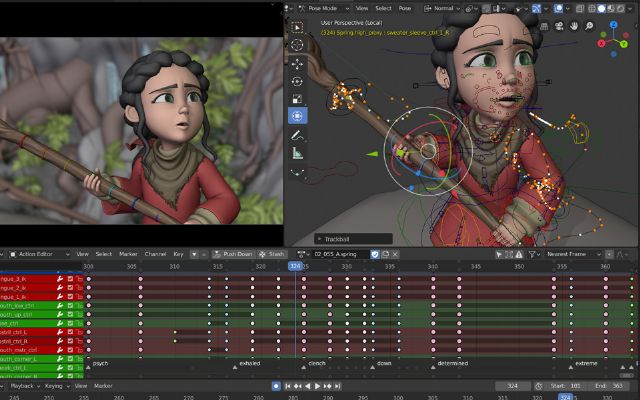
Task: Click the pan hand icon in viewport
Action: coord(574,26)
